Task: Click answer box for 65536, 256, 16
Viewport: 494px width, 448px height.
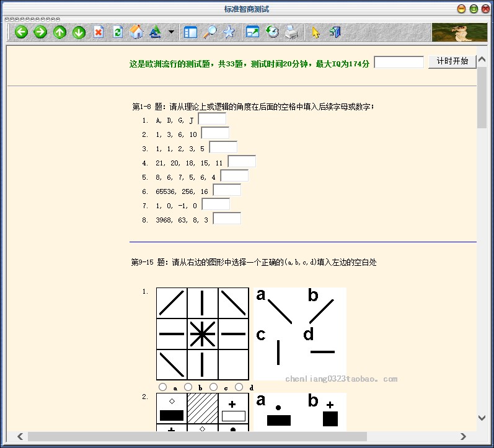Action: coord(227,190)
